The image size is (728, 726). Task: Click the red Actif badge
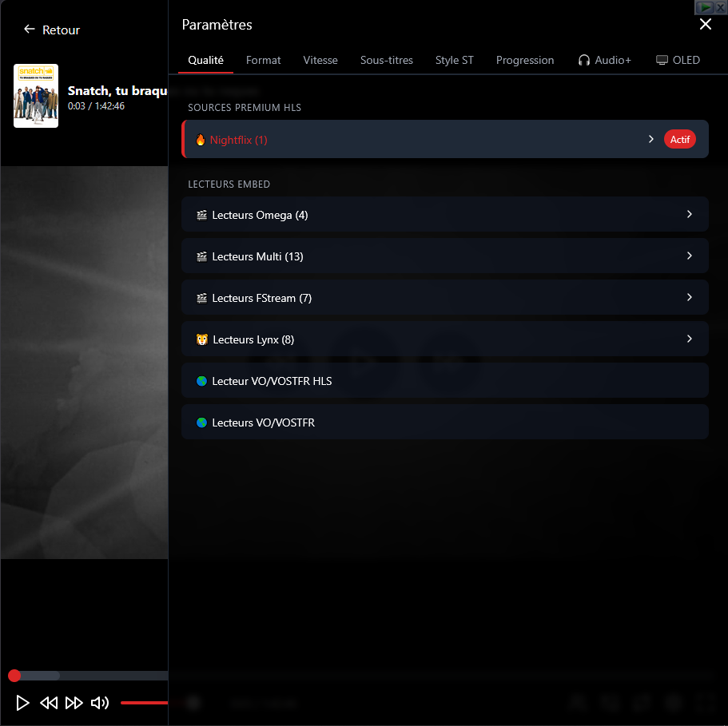pos(679,139)
